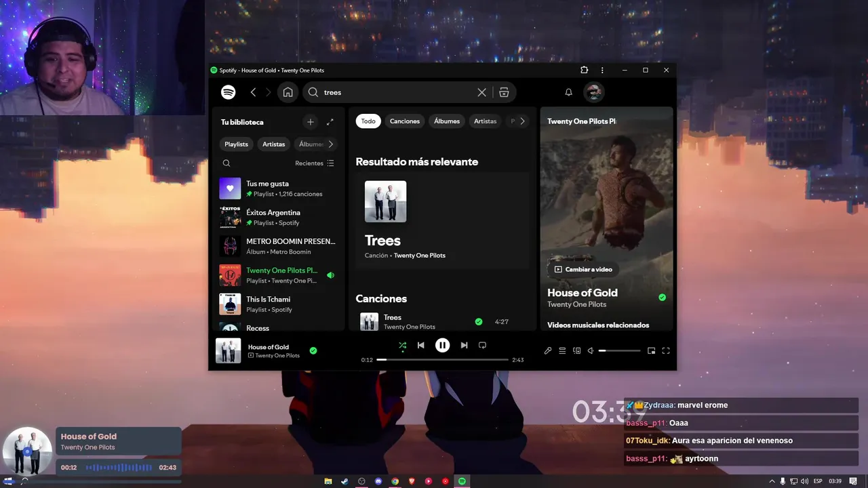Image resolution: width=868 pixels, height=488 pixels.
Task: Toggle shuffle playback
Action: pos(402,345)
